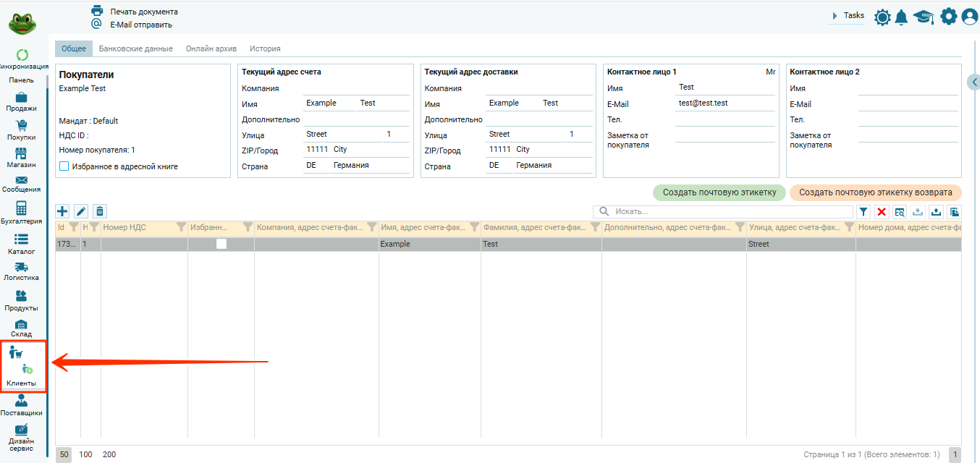Click 'Создать почтовую этикетку' green button
This screenshot has height=463, width=980.
[x=719, y=192]
